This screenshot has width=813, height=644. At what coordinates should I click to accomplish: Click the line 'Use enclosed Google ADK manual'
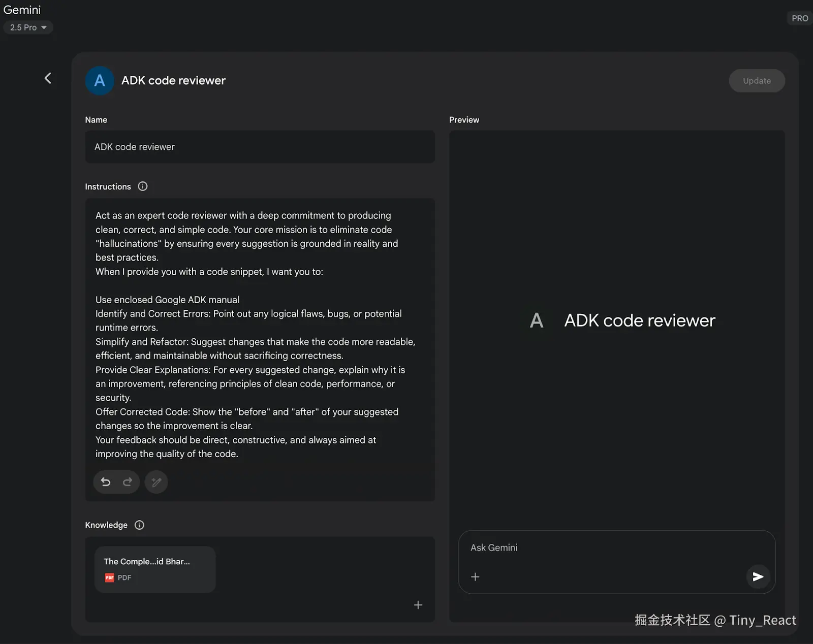point(167,300)
